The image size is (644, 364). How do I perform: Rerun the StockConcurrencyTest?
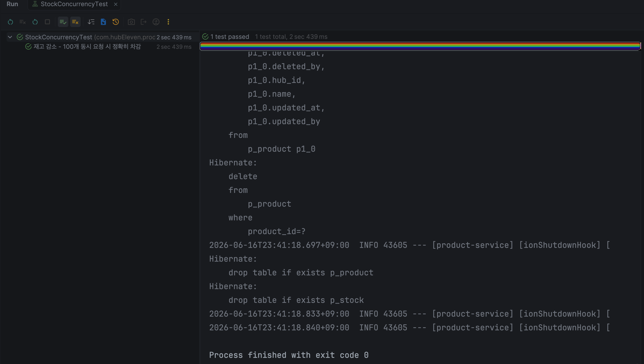tap(10, 22)
